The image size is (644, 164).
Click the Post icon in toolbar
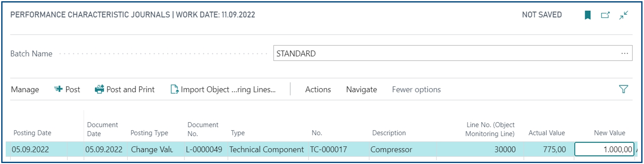click(58, 89)
